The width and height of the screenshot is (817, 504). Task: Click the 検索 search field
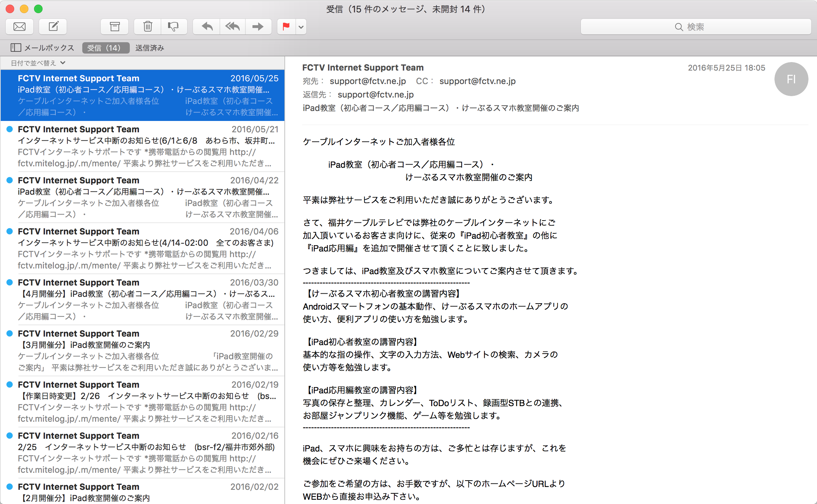[696, 27]
